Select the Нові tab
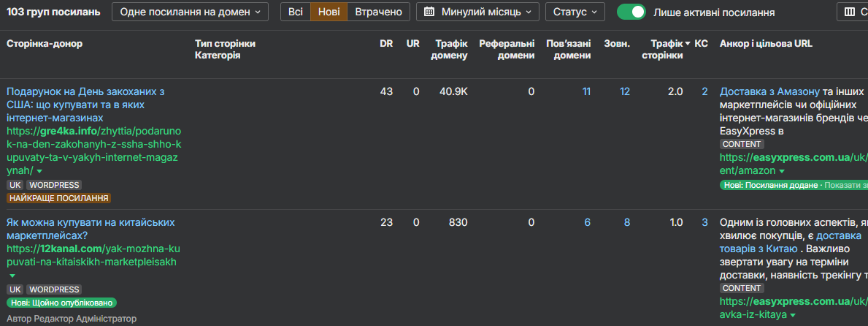 click(329, 12)
